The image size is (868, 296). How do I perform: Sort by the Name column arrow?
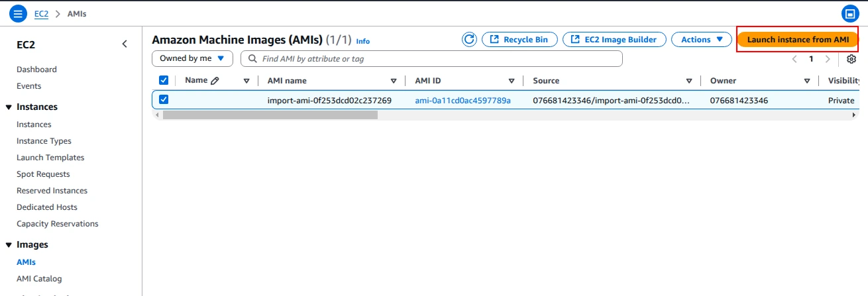tap(246, 81)
